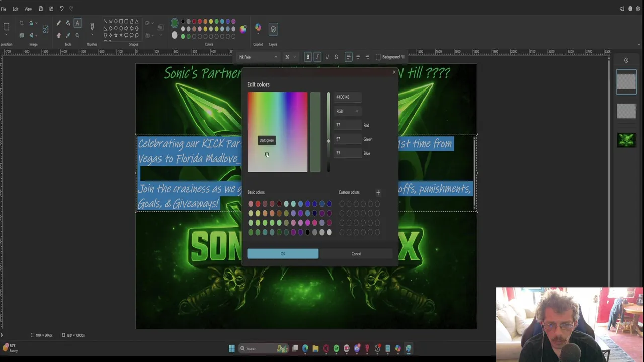The image size is (644, 362).
Task: Set text alignment to left
Action: pos(348,57)
